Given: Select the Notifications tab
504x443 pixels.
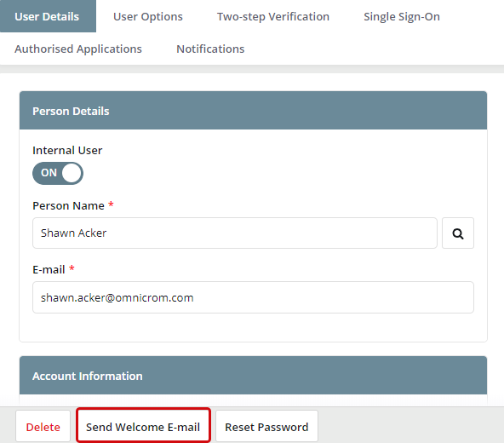Looking at the screenshot, I should coord(210,49).
